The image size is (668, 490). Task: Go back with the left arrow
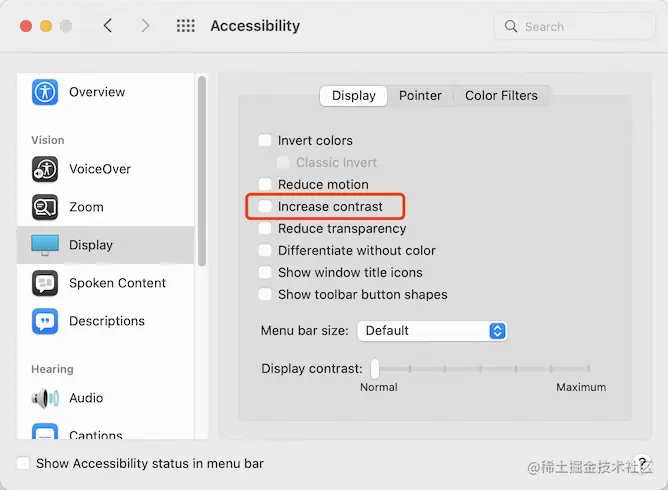point(108,26)
